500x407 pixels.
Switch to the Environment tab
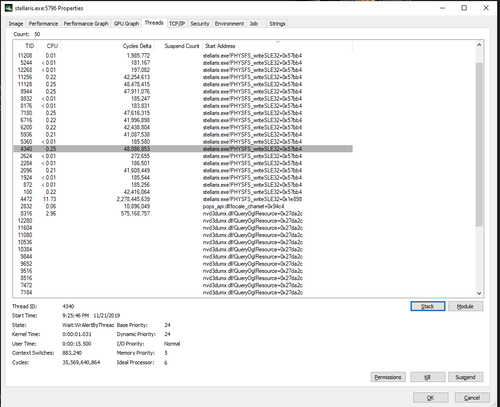[229, 24]
